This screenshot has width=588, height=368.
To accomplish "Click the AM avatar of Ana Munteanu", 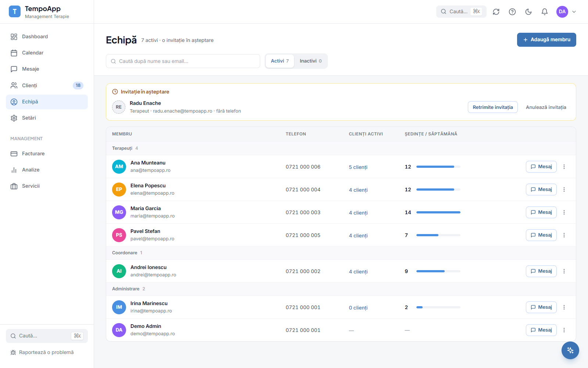I will 119,167.
